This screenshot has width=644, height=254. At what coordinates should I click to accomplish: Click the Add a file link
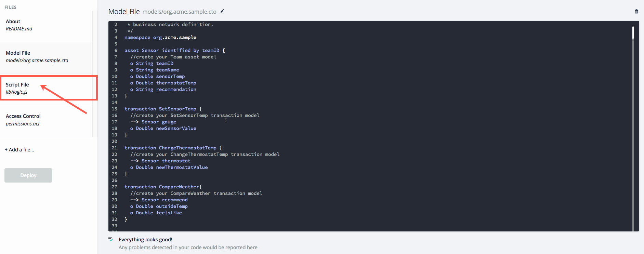click(x=19, y=150)
